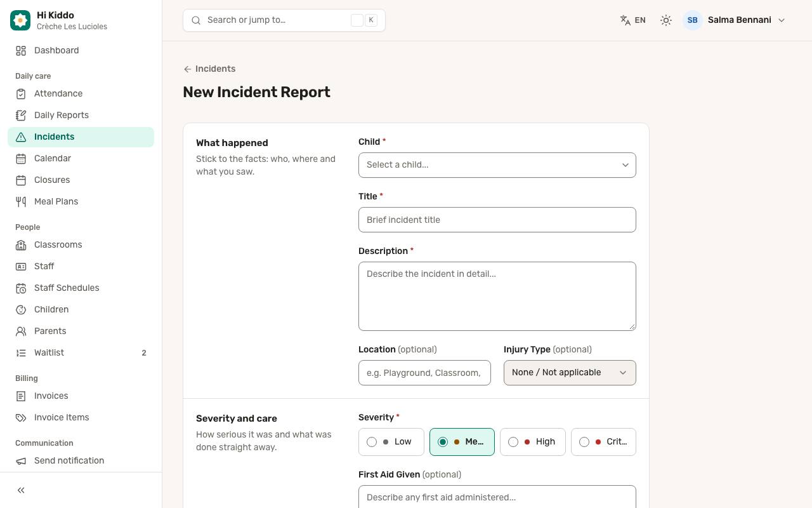812x508 pixels.
Task: Click the First Aid Given field
Action: tap(497, 497)
